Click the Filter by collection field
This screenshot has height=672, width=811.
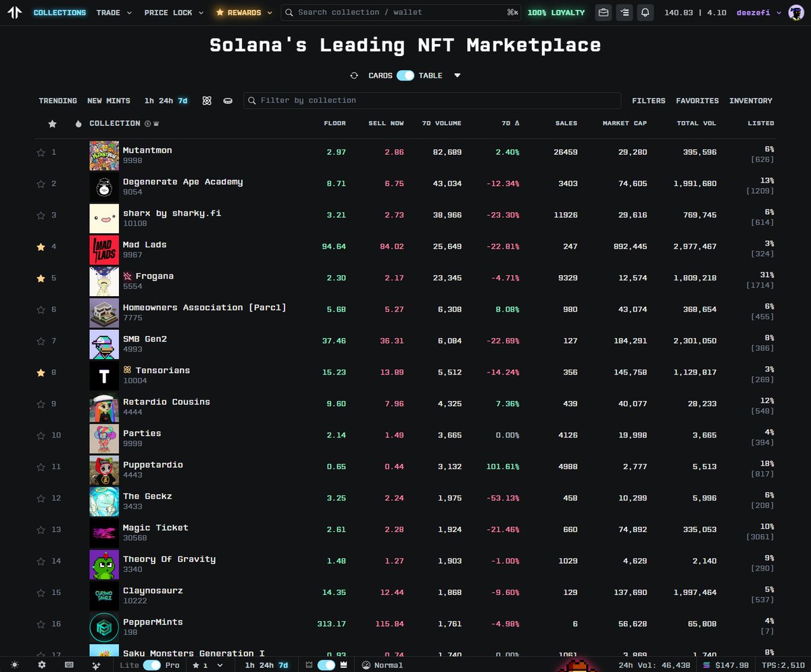pos(432,101)
